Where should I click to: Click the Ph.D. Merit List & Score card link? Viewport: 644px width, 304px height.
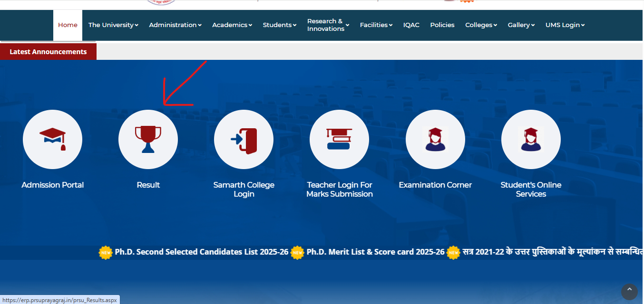tap(375, 252)
